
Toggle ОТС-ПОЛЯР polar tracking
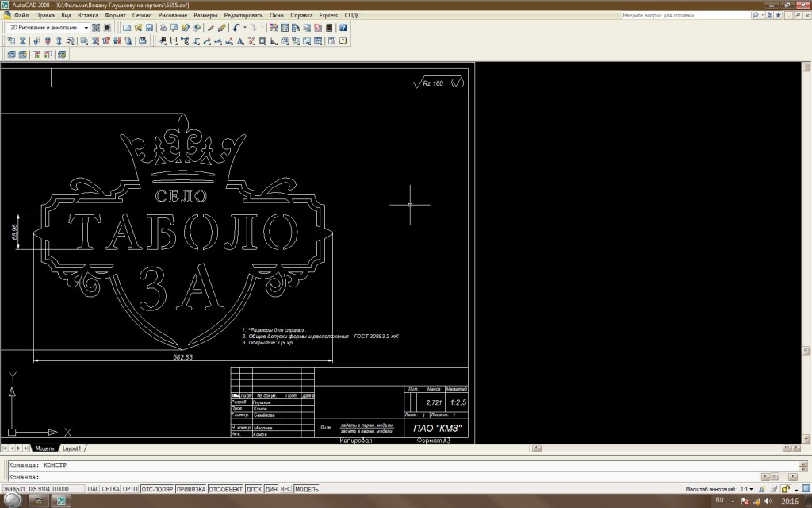click(158, 489)
